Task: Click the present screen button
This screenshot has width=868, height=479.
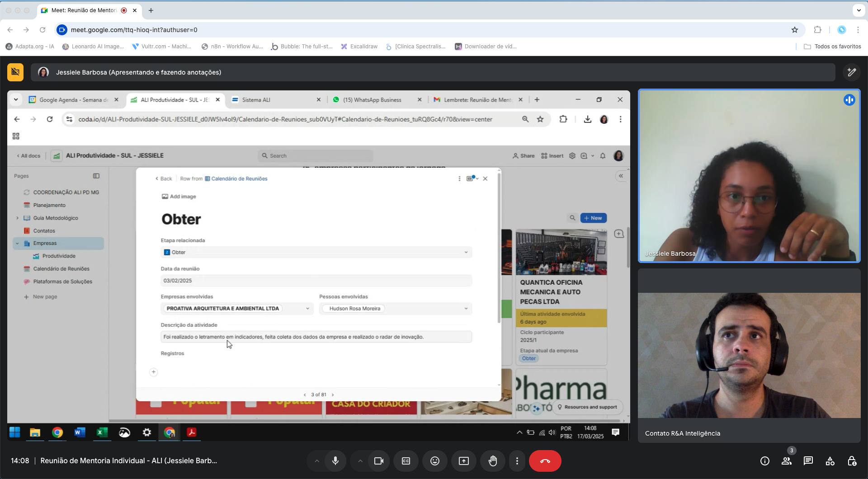Action: (x=464, y=461)
